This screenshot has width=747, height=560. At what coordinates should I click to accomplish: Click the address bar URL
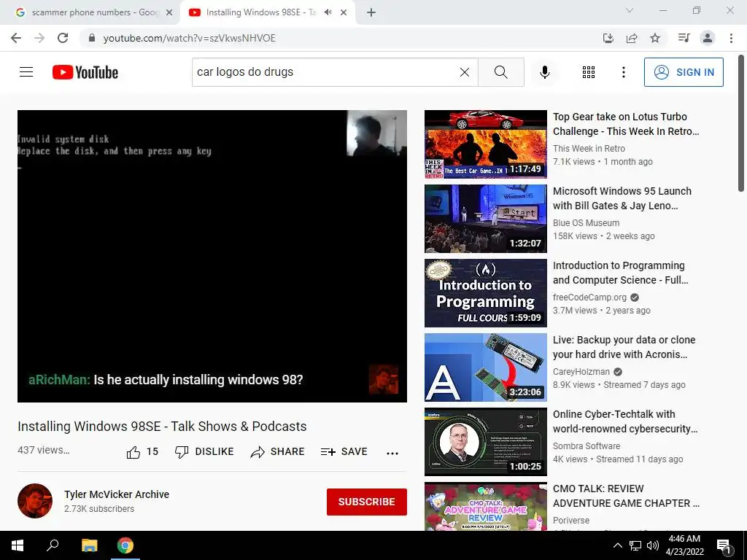click(x=190, y=38)
